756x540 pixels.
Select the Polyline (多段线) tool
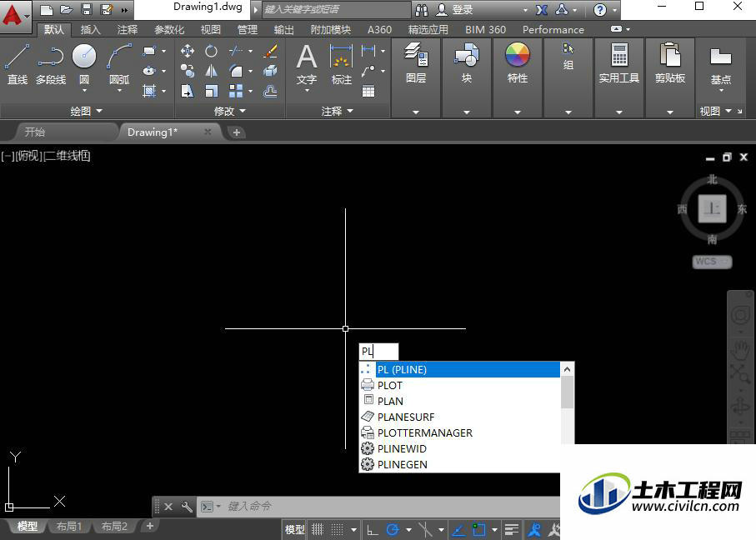tap(51, 63)
